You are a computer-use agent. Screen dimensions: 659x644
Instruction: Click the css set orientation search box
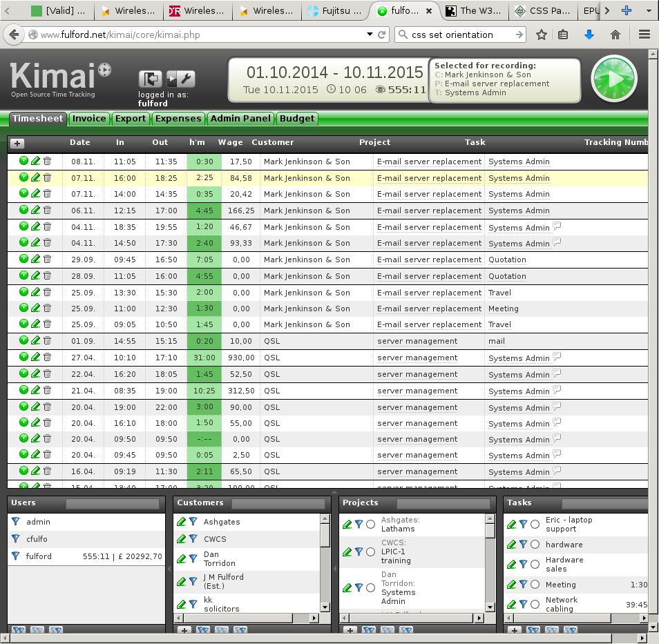(x=461, y=35)
